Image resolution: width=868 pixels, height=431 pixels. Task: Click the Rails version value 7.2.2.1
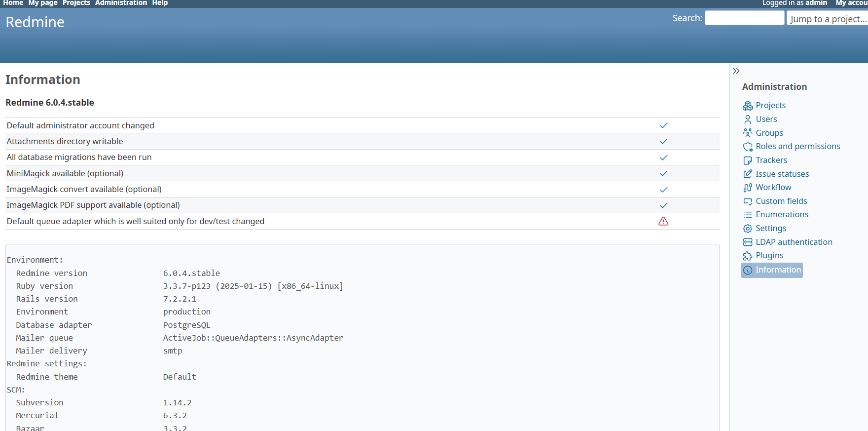[x=180, y=299]
